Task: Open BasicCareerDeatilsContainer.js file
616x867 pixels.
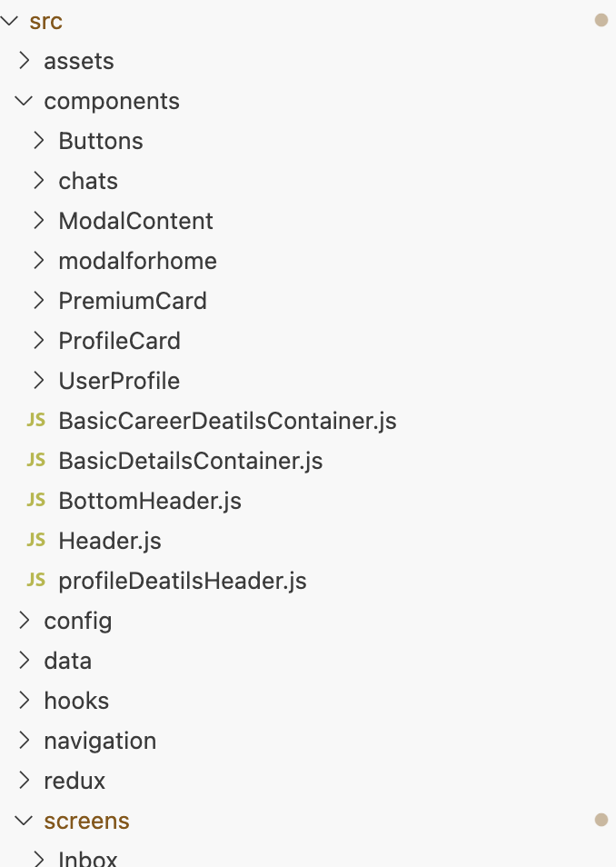Action: (227, 421)
